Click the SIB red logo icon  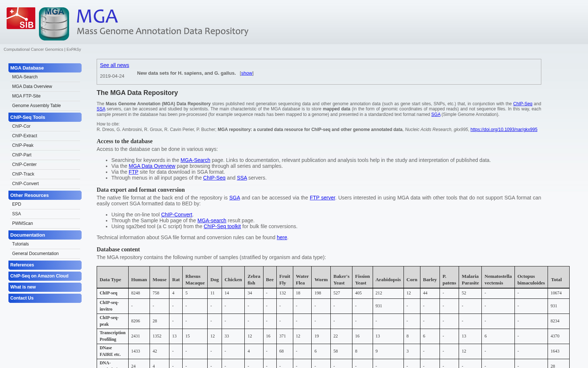(21, 18)
